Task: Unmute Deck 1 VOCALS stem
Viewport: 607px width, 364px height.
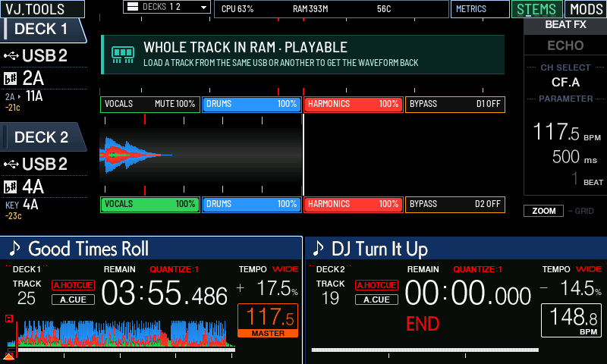Action: pos(150,105)
